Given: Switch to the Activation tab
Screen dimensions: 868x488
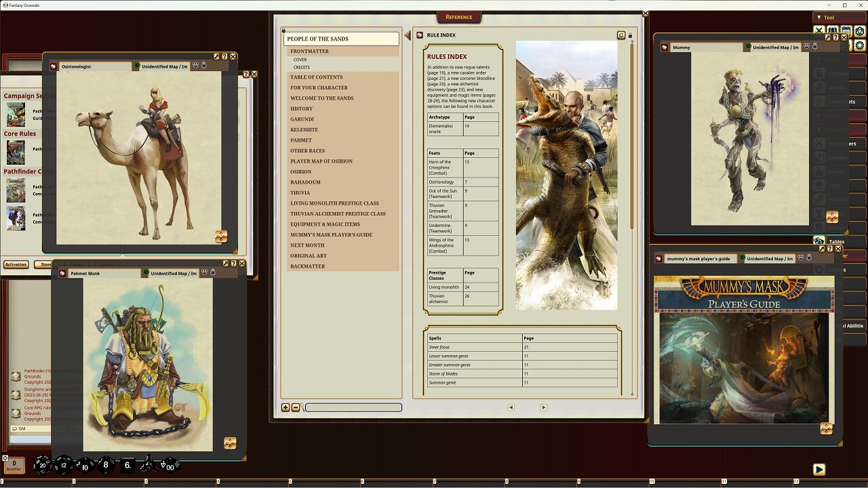Looking at the screenshot, I should click(15, 264).
